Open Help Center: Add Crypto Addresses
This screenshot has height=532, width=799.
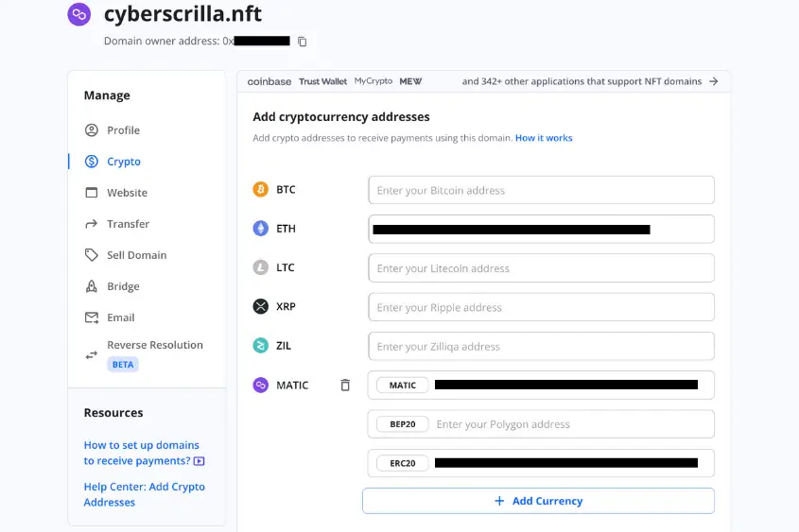point(145,494)
